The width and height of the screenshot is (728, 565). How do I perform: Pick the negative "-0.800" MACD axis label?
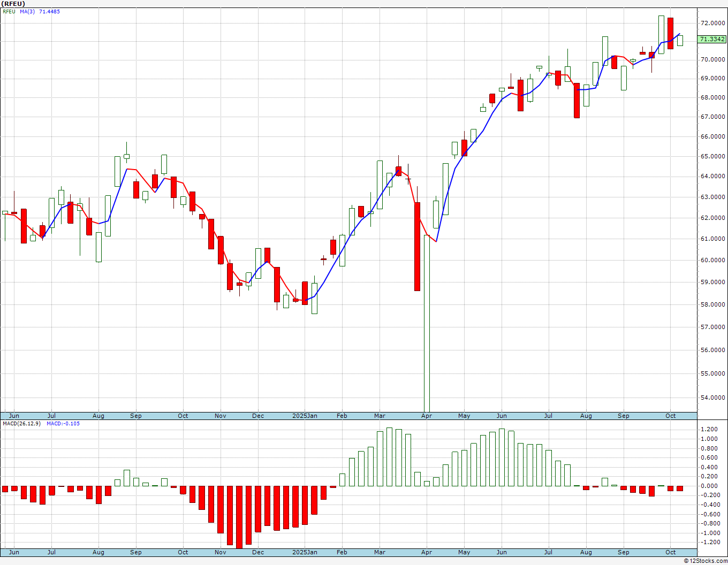709,523
